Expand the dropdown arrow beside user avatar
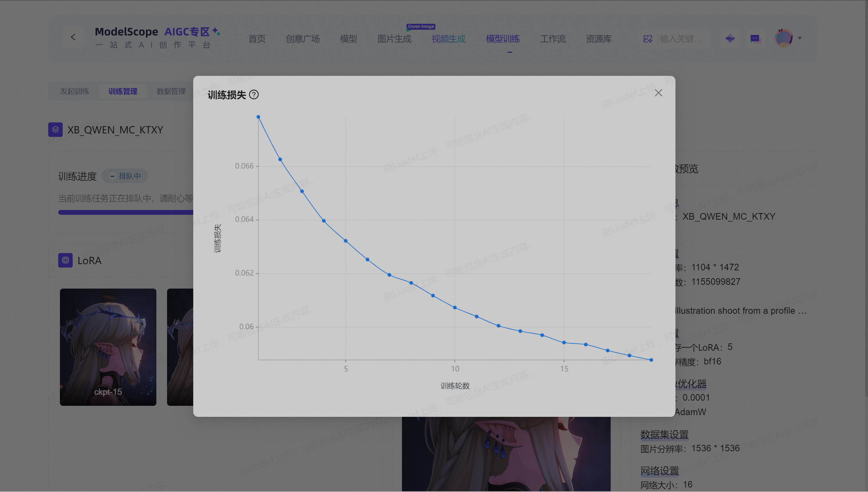 tap(800, 38)
